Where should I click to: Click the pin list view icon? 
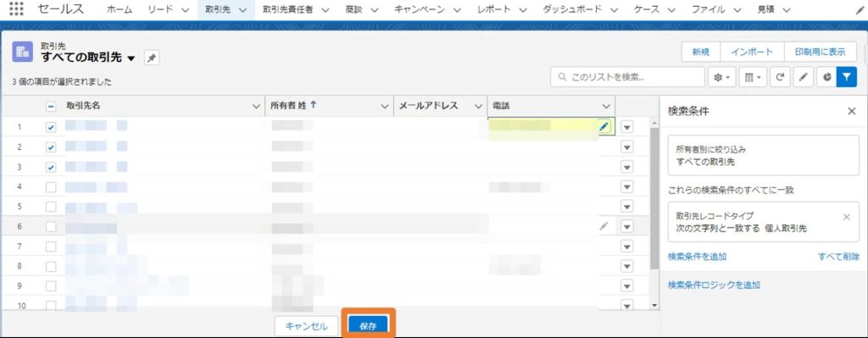click(152, 58)
